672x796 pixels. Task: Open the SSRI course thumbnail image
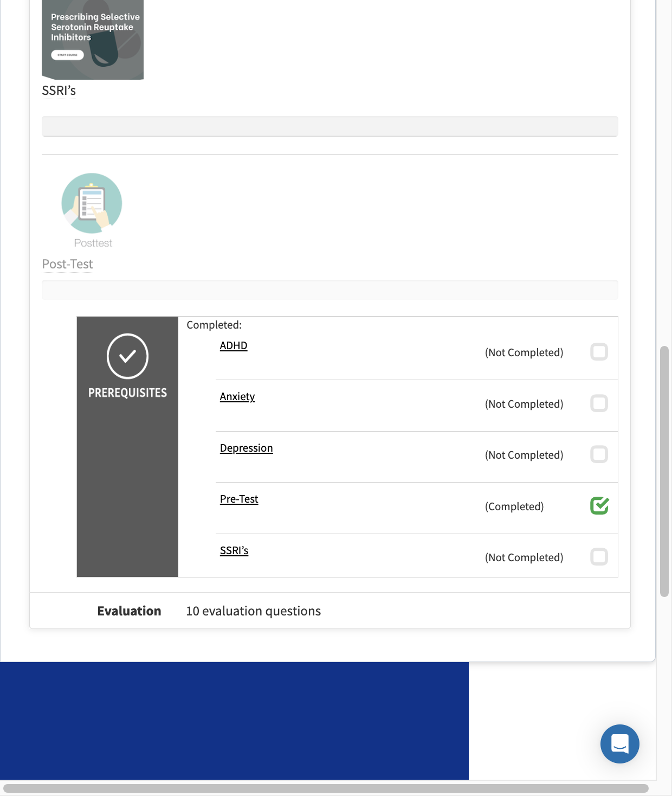point(93,40)
